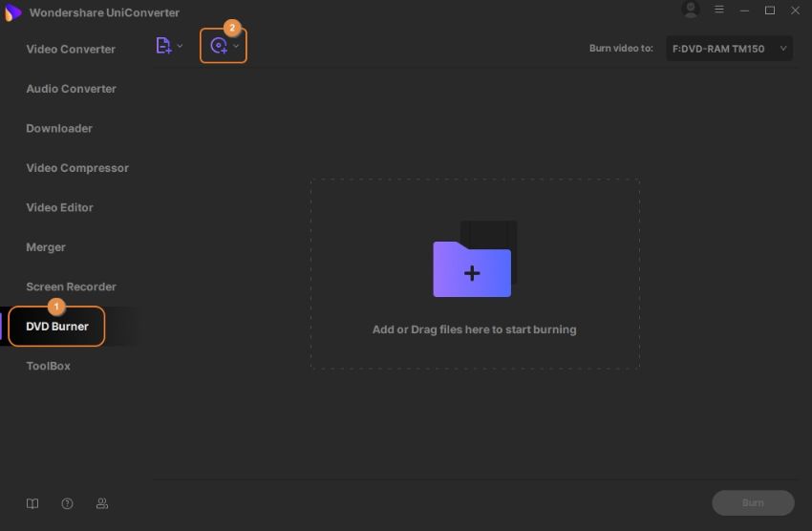Expand the add files dropdown arrow
812x531 pixels.
click(180, 46)
